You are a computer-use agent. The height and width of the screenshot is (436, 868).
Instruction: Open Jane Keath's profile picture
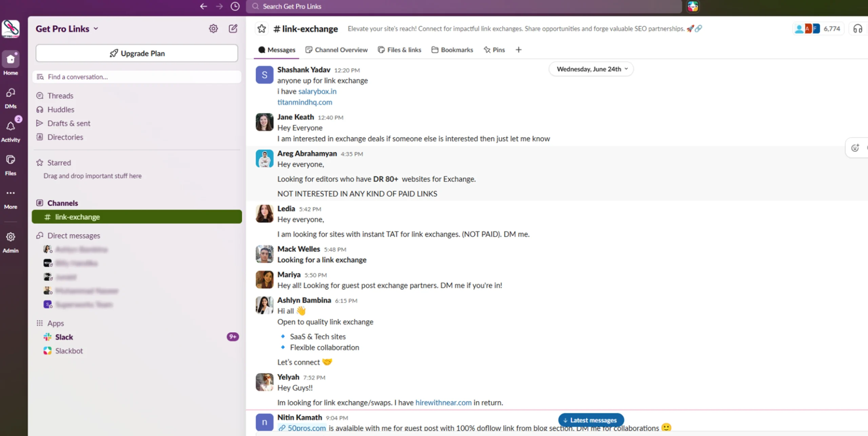tap(264, 122)
